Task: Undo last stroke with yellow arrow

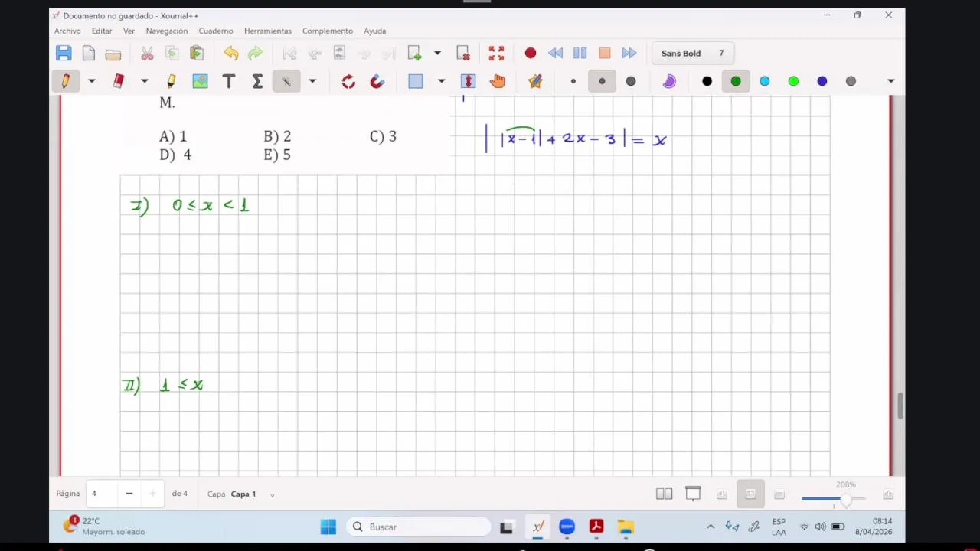Action: (x=230, y=53)
